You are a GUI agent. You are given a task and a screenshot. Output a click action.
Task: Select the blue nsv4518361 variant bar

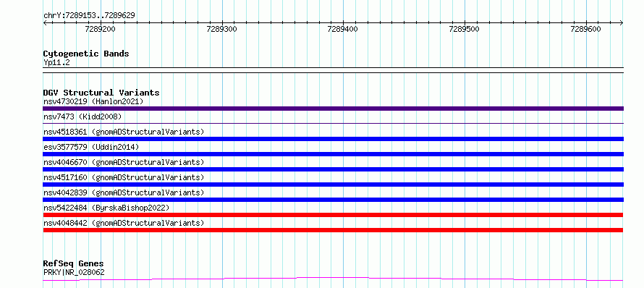click(x=333, y=139)
